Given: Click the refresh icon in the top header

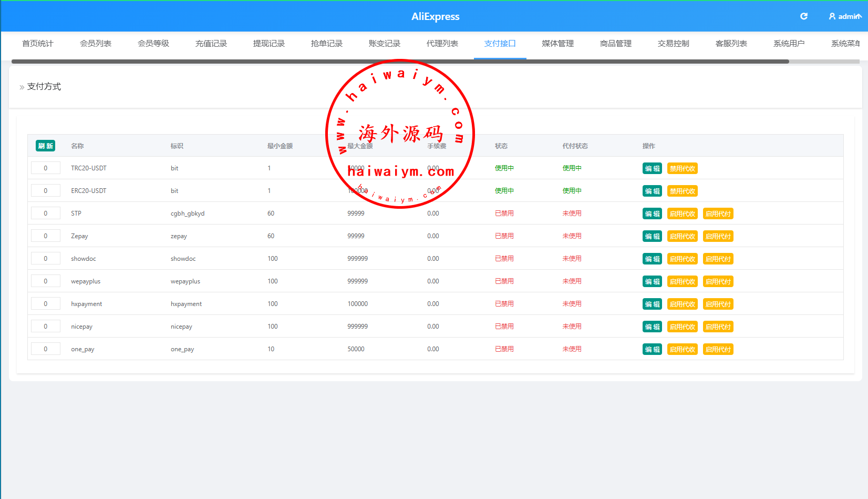Looking at the screenshot, I should 803,16.
